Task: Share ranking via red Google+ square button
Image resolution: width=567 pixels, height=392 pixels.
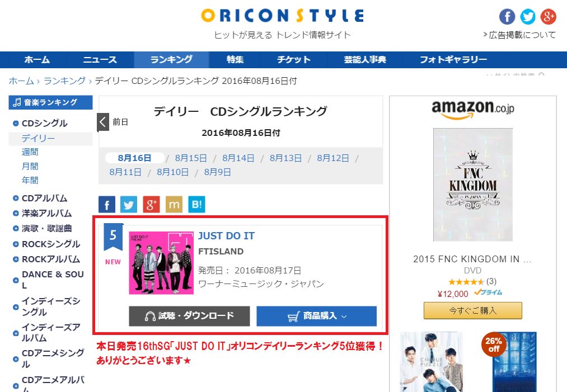Action: (x=151, y=205)
